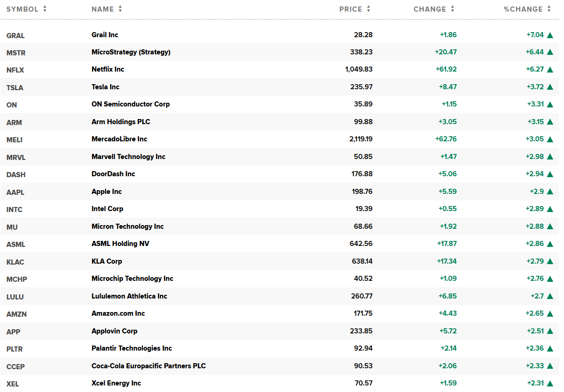
Task: Sort table by SYMBOL column arrows
Action: 45,9
